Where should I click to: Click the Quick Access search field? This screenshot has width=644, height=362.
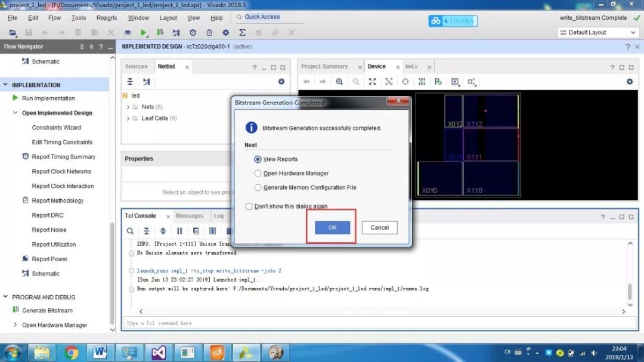click(269, 17)
